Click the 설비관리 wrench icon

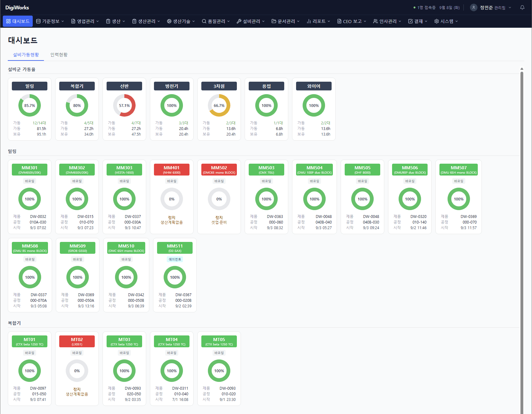pyautogui.click(x=239, y=21)
